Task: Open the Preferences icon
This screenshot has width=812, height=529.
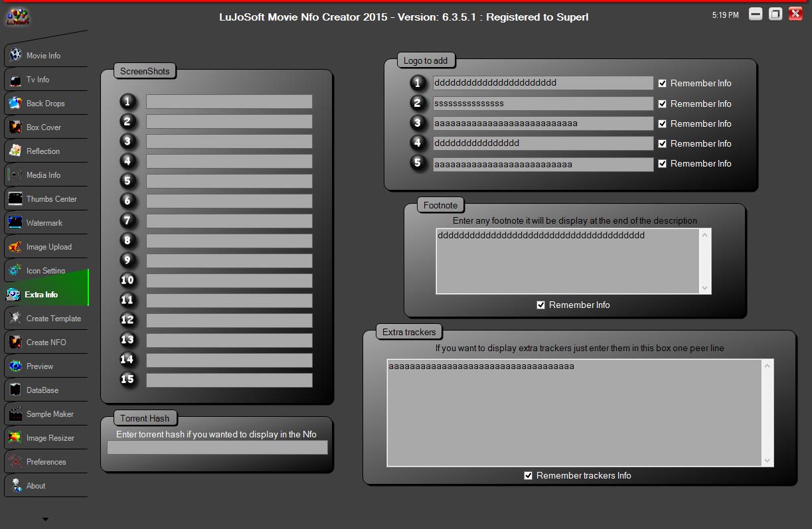Action: pos(15,461)
